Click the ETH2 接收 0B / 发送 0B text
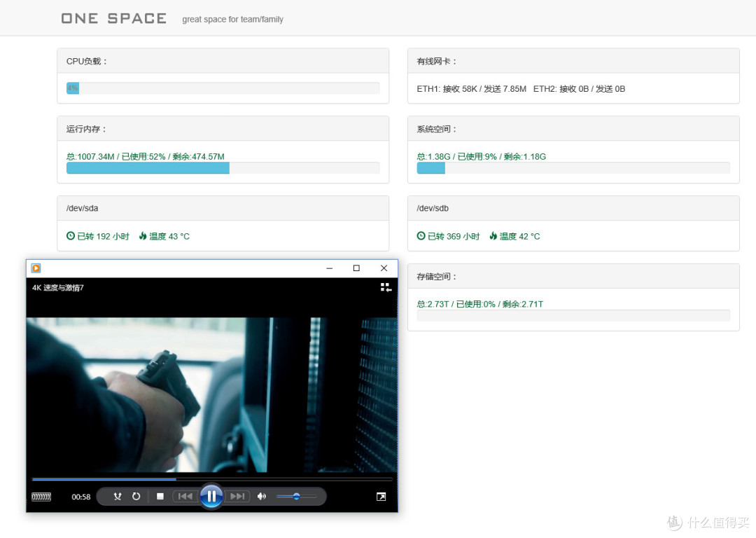This screenshot has height=538, width=756. tap(579, 89)
